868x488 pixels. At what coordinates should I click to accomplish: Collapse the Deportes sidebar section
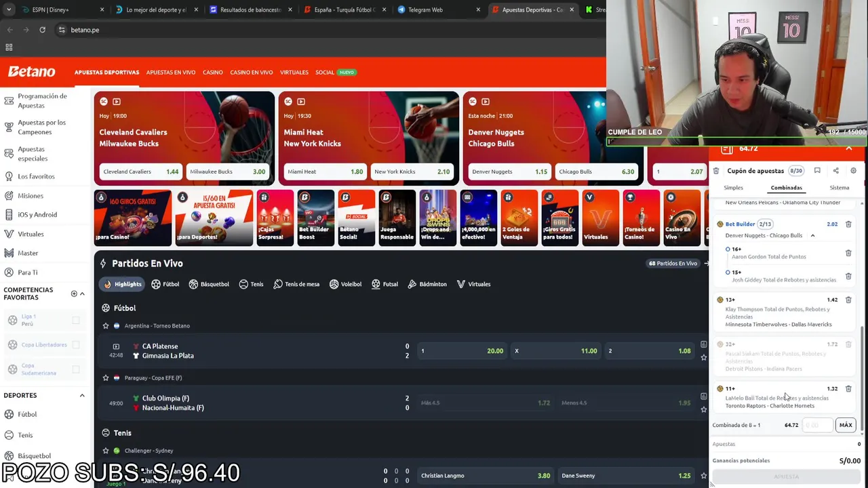pos(82,395)
